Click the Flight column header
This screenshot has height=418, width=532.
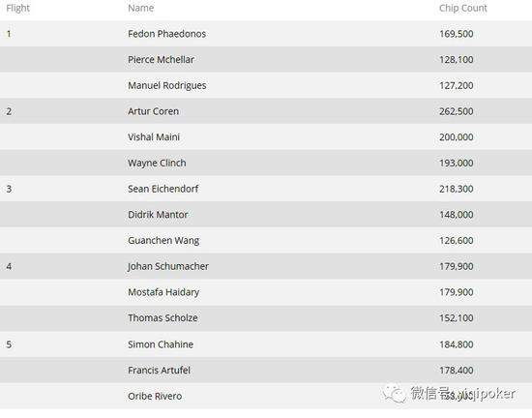(x=18, y=8)
